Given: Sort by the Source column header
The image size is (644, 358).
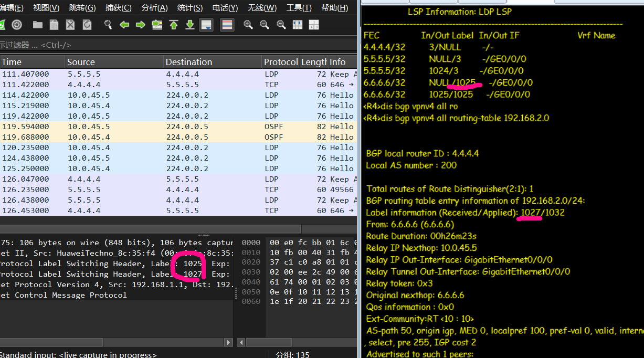Looking at the screenshot, I should pos(114,62).
